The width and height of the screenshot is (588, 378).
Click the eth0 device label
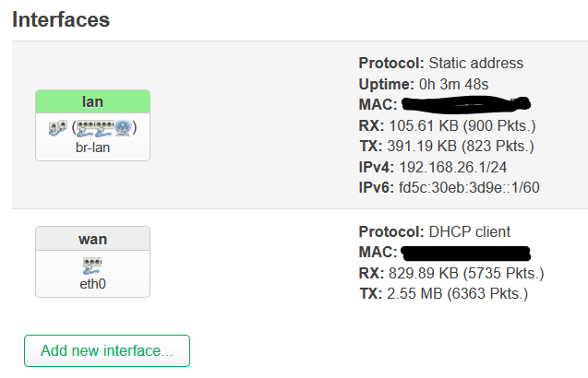tap(92, 284)
